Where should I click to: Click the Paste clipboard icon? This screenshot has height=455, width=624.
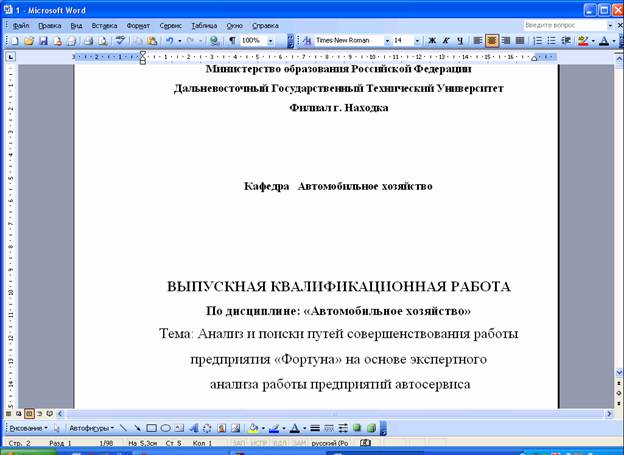click(152, 41)
